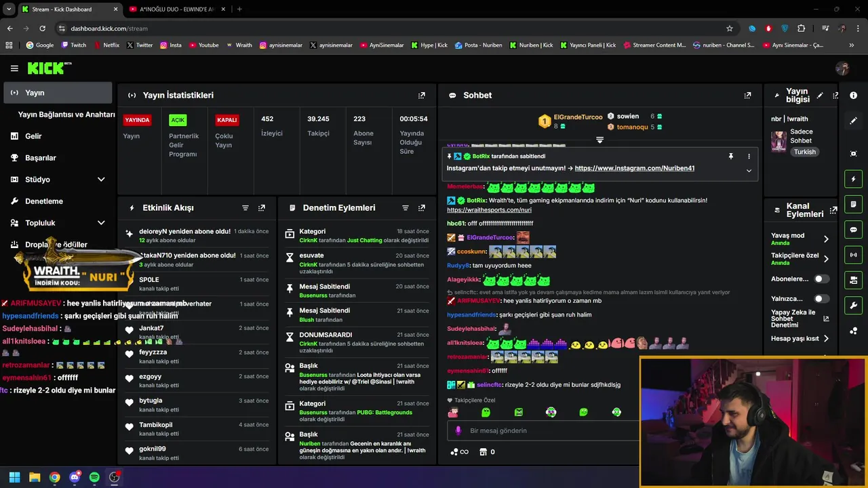
Task: Open filter icon in Denetim Eylemleri panel
Action: pos(406,208)
